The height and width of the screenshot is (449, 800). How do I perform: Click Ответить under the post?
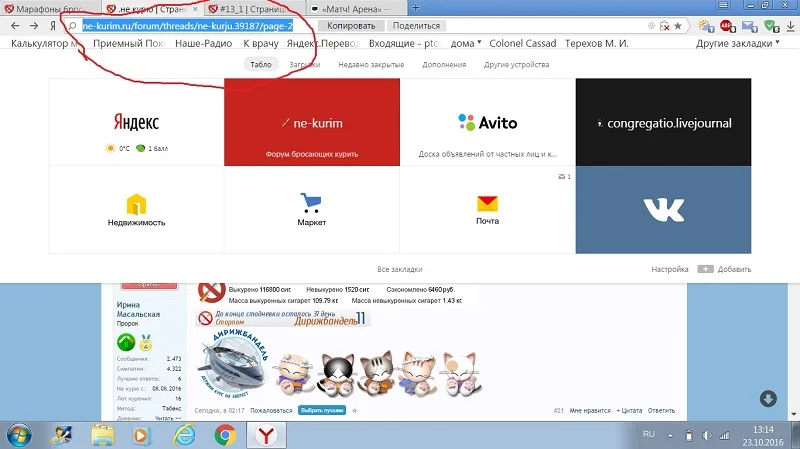tap(661, 410)
